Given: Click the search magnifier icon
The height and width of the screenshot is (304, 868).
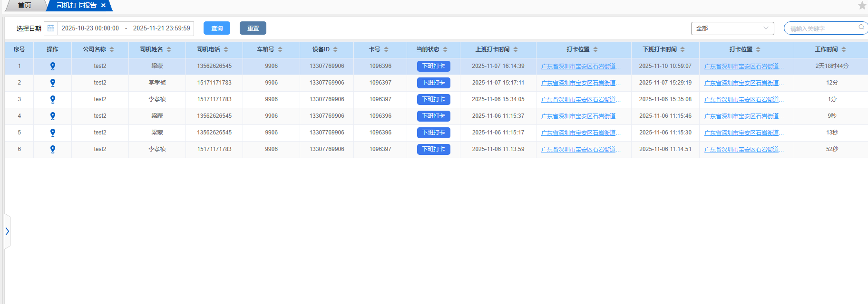Looking at the screenshot, I should point(861,28).
